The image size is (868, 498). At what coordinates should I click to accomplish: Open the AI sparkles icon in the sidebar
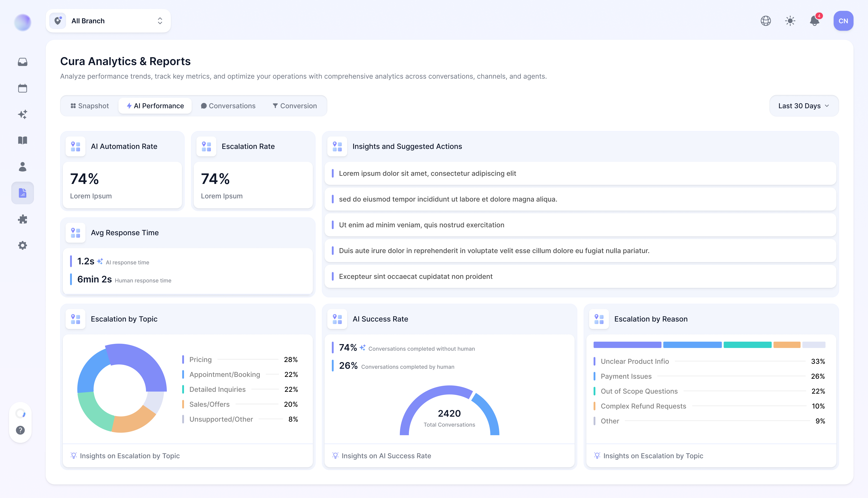(23, 114)
